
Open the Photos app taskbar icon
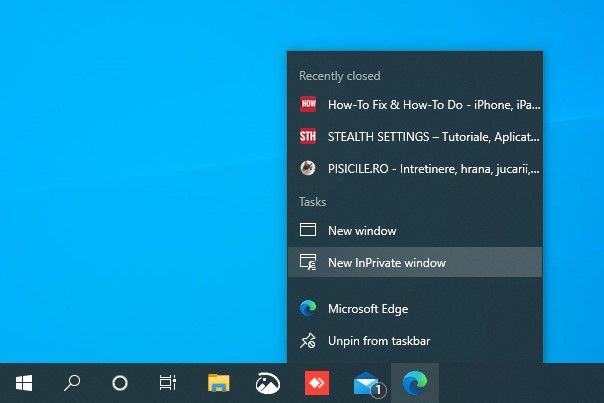[x=268, y=383]
